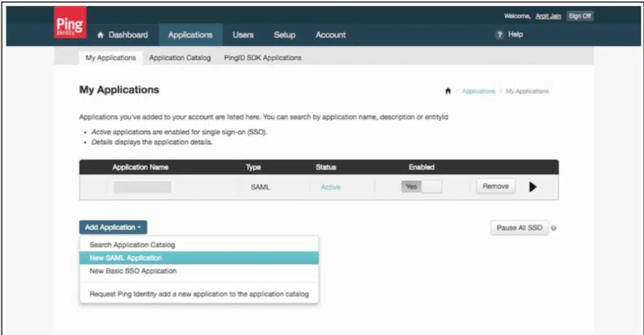Choose Search Application Catalog option
The width and height of the screenshot is (644, 335).
click(x=199, y=245)
